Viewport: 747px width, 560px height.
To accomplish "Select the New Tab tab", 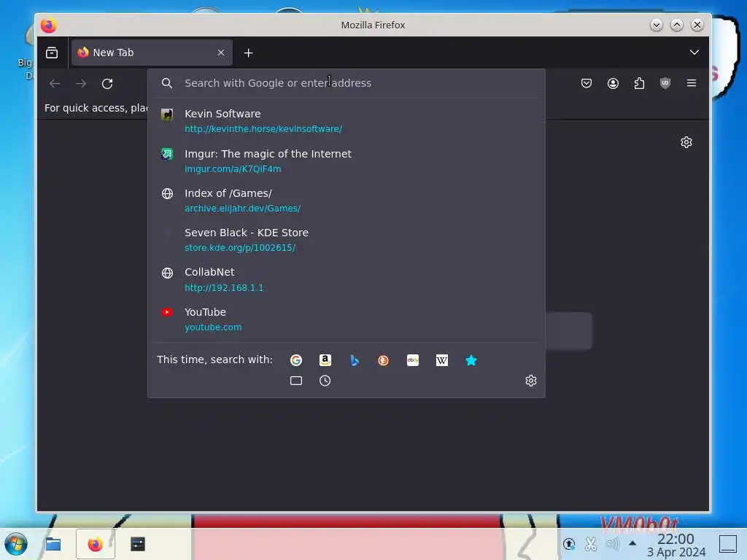I will 152,52.
